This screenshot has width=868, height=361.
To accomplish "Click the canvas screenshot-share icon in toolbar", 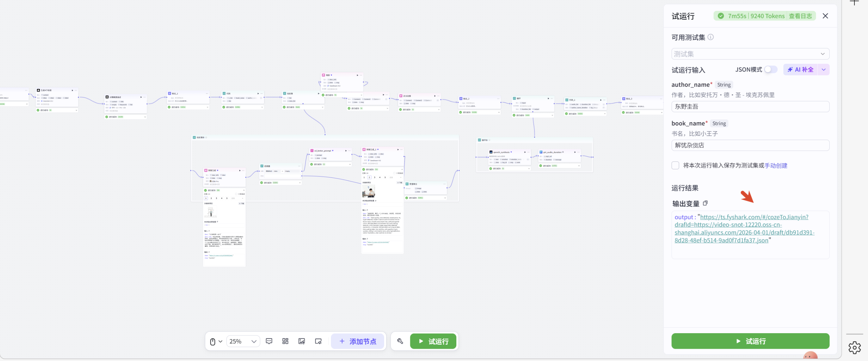I will 318,341.
